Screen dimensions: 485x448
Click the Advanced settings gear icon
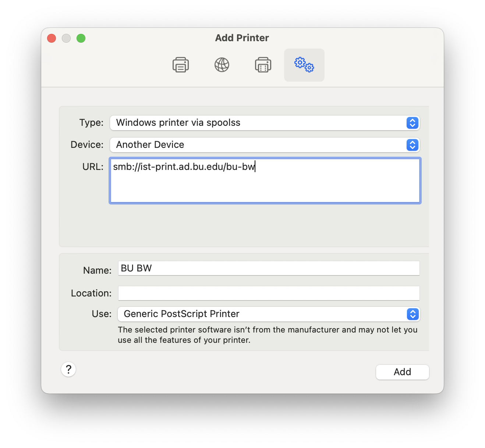coord(304,65)
